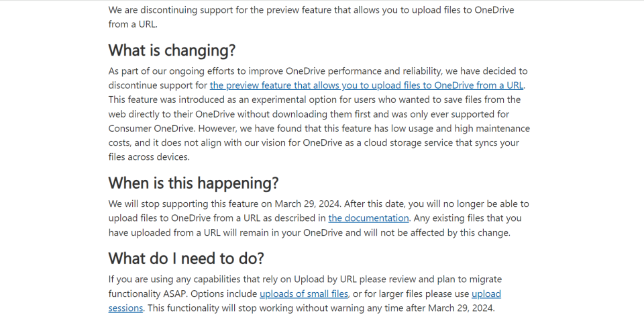644x315 pixels.
Task: Click the date after "feature on" text
Action: [307, 204]
